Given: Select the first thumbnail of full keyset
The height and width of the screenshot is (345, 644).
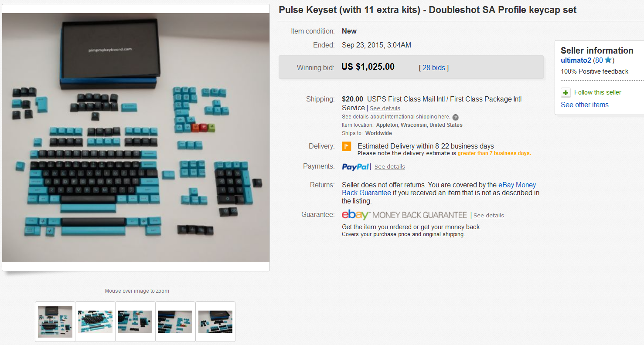Looking at the screenshot, I should coord(55,321).
